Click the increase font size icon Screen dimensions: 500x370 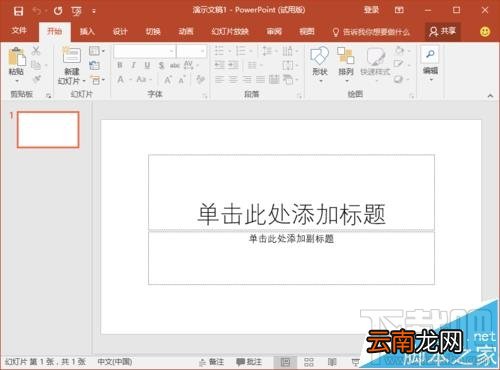168,79
